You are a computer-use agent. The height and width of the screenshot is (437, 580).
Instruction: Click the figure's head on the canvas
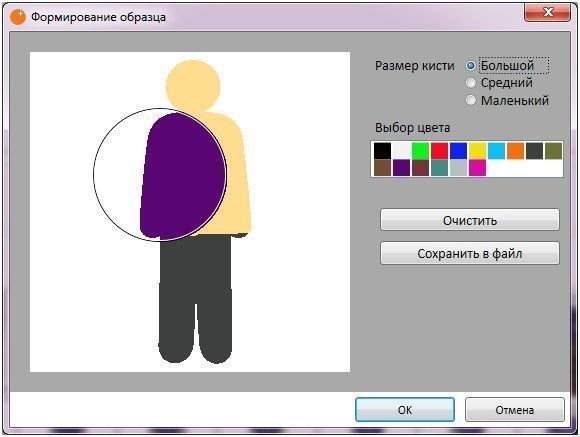click(193, 86)
